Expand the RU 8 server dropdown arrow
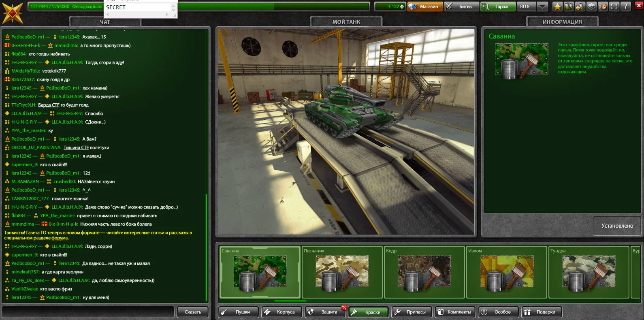This screenshot has width=644, height=320. (542, 6)
